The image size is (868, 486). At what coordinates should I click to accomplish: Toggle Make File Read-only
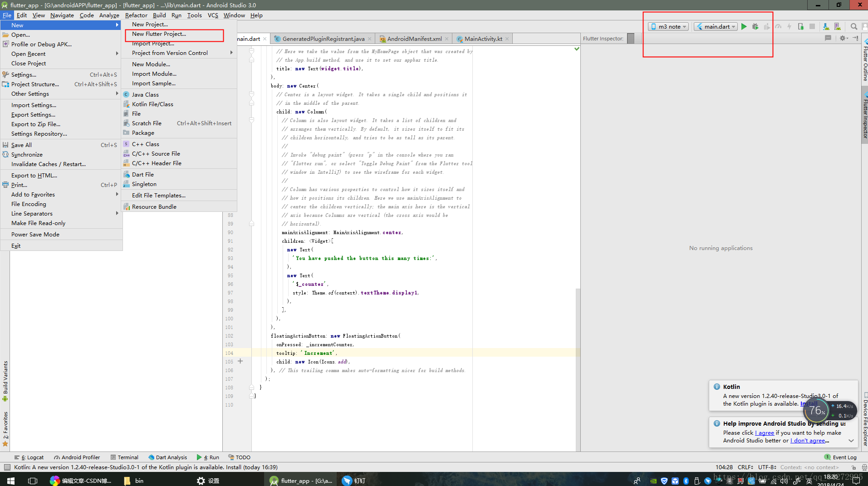click(61, 223)
